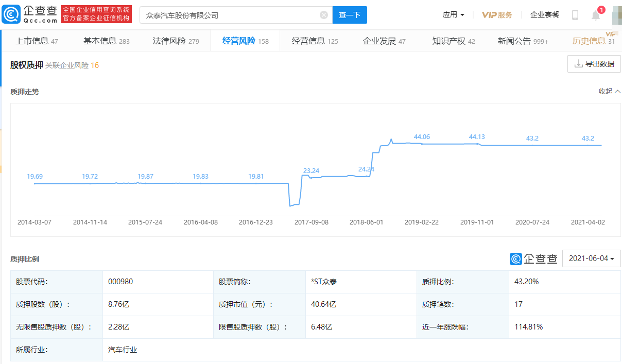Switch to 经营信息 tab
The image size is (622, 364).
[x=315, y=41]
